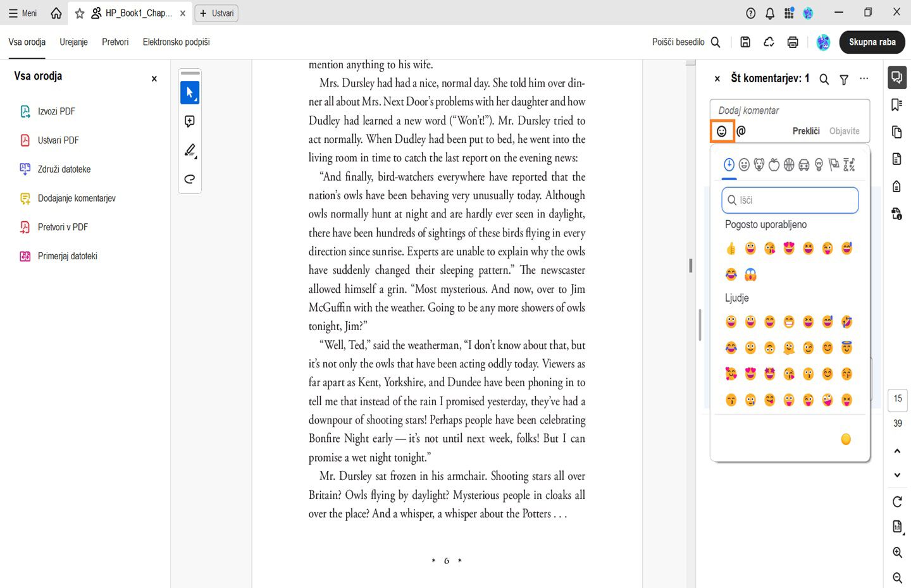911x588 pixels.
Task: Close the comments panel
Action: point(717,79)
